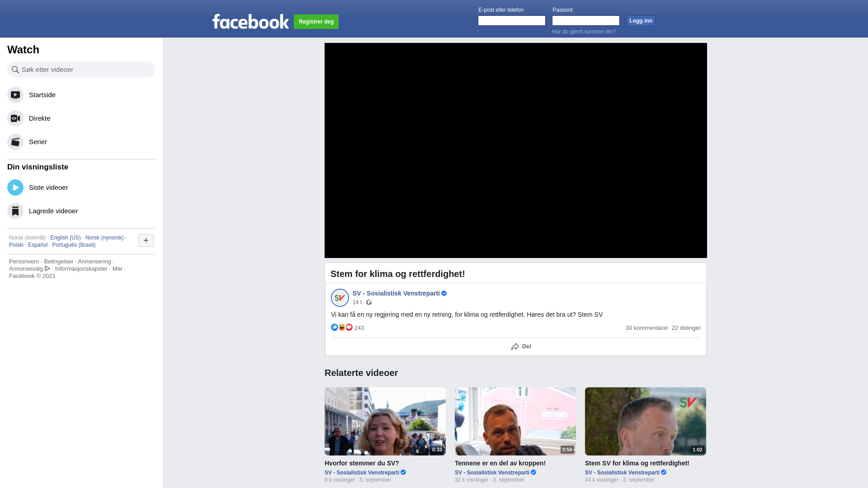Open Startside video icon

(x=15, y=95)
